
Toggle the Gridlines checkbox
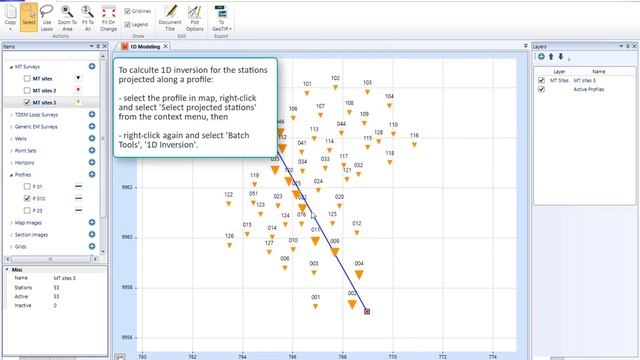pos(127,11)
